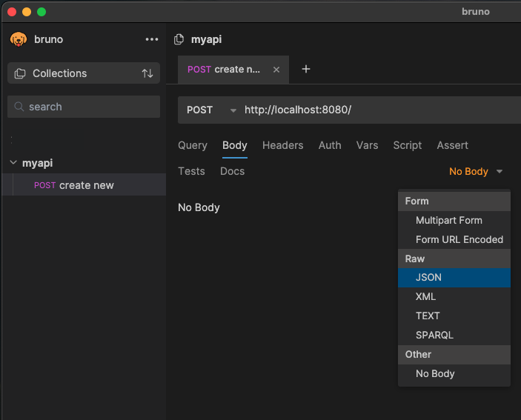
Task: Open the Docs tab
Action: point(232,171)
